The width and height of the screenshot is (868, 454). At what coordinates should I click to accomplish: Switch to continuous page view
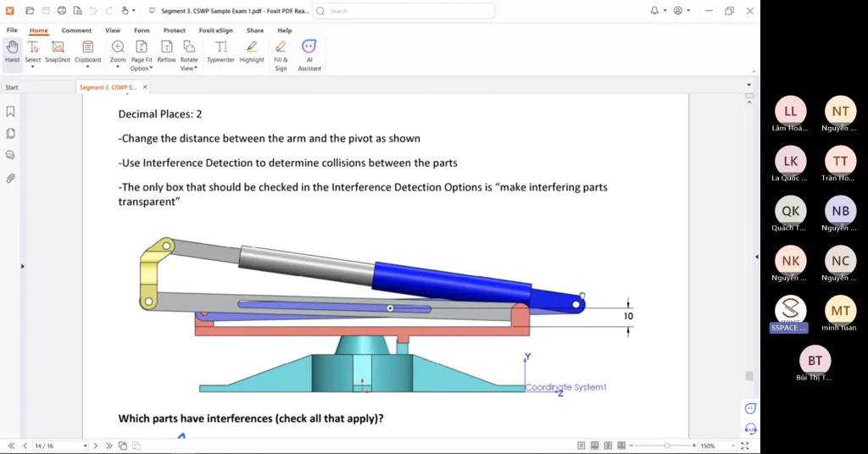coord(594,446)
